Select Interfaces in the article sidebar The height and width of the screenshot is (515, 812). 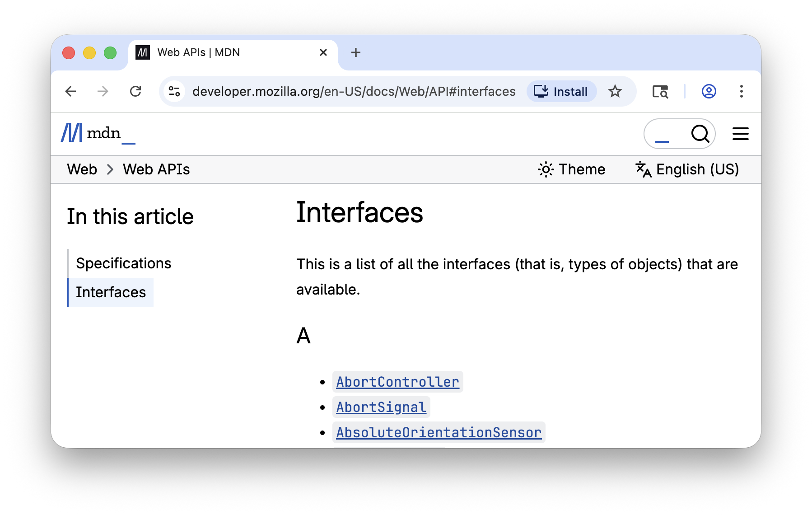click(x=111, y=292)
